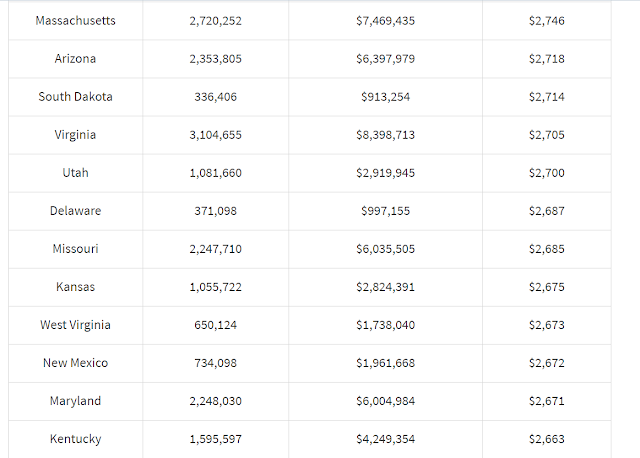
Task: Select the Kentucky state name
Action: 75,439
